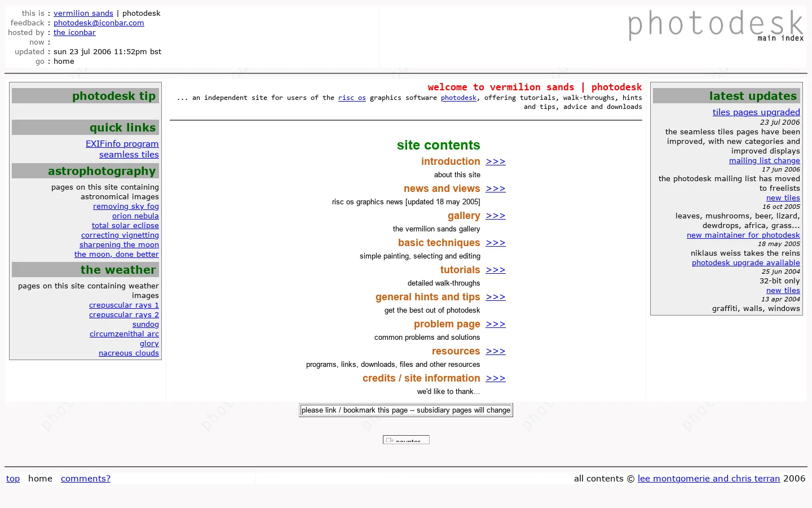The height and width of the screenshot is (508, 812).
Task: Open the problem page >>> link
Action: (x=496, y=324)
